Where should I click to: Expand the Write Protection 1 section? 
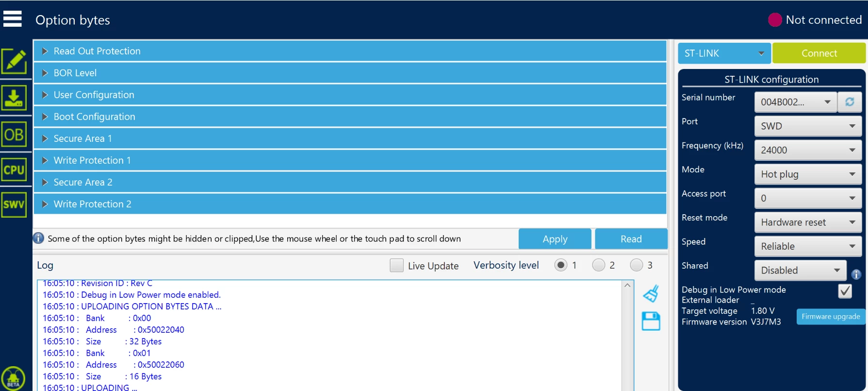pyautogui.click(x=350, y=160)
